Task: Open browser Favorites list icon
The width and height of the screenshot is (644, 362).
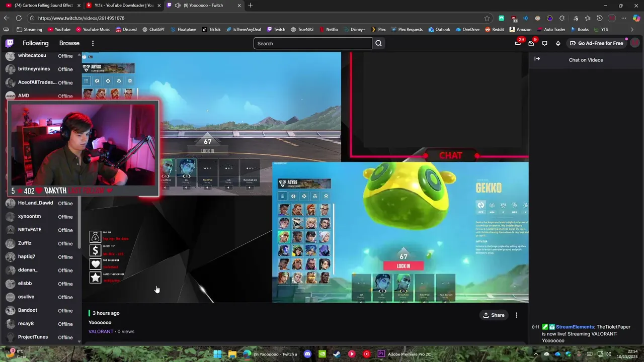Action: point(587,18)
